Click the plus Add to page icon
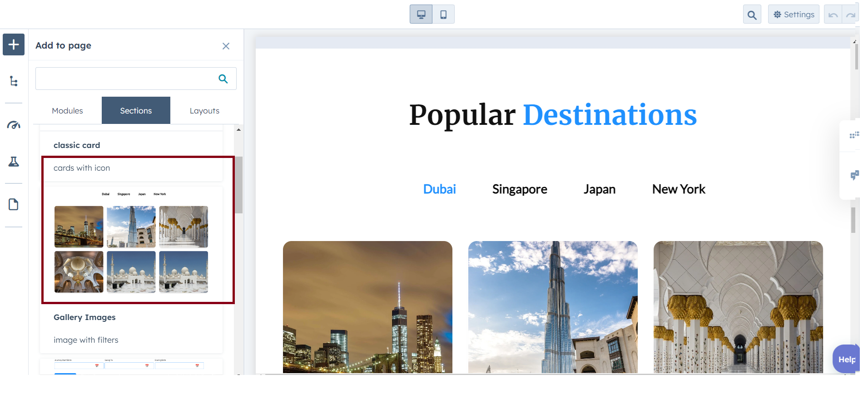This screenshot has height=404, width=868. point(14,44)
